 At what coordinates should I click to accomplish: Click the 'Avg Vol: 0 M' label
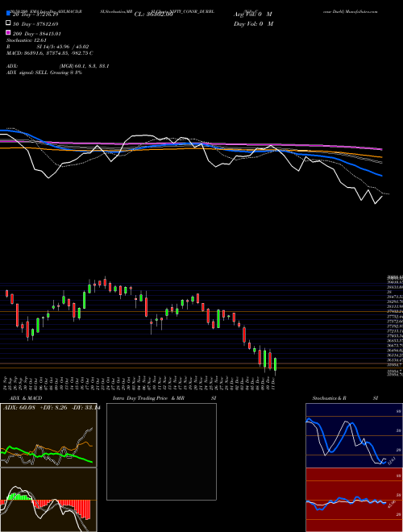[253, 15]
